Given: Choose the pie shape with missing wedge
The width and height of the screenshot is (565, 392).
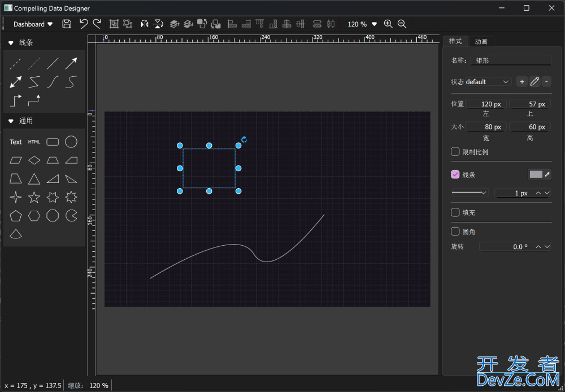Looking at the screenshot, I should pyautogui.click(x=71, y=216).
